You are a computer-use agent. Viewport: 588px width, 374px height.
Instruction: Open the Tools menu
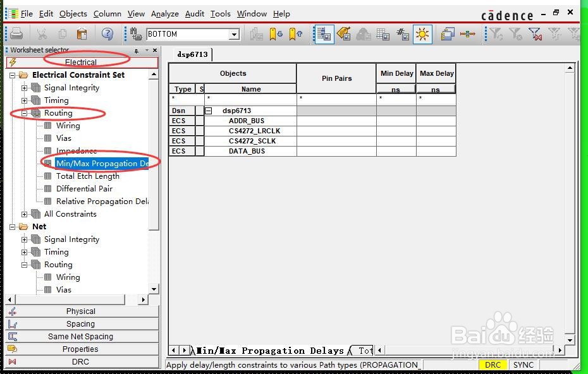(220, 14)
